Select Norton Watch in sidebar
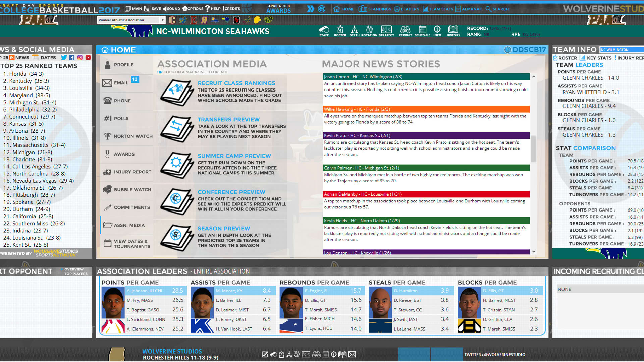 [127, 136]
